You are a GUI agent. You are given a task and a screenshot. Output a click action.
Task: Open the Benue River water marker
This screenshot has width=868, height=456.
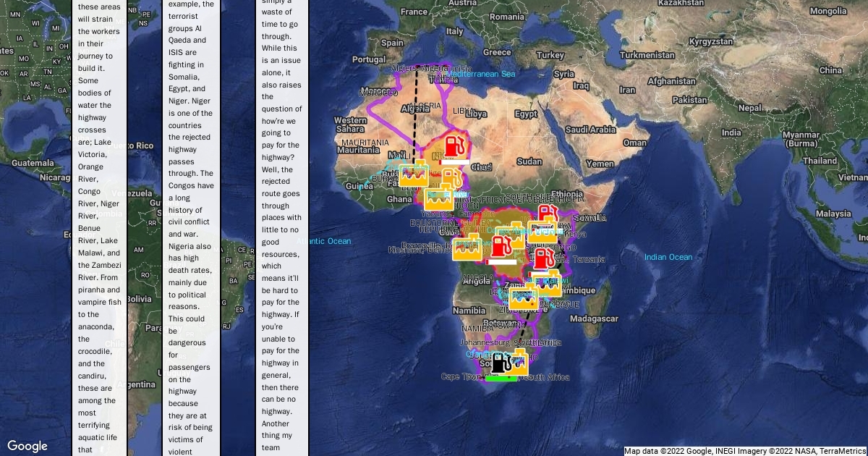(x=438, y=198)
